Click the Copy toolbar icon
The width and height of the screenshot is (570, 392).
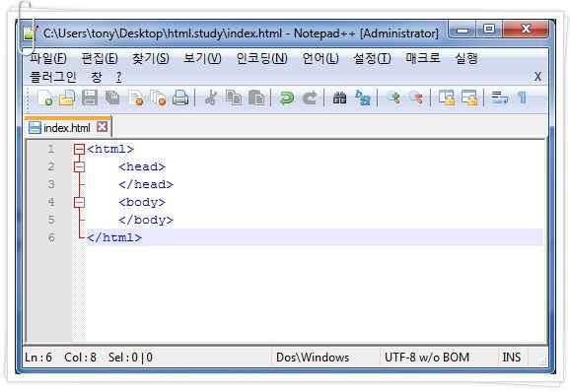click(234, 98)
